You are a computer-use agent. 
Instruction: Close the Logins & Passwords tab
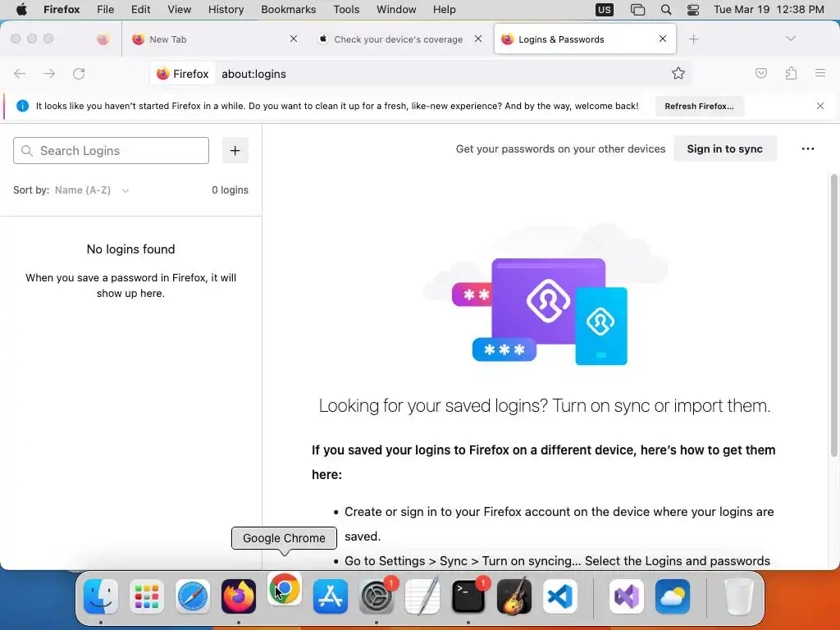pos(663,39)
